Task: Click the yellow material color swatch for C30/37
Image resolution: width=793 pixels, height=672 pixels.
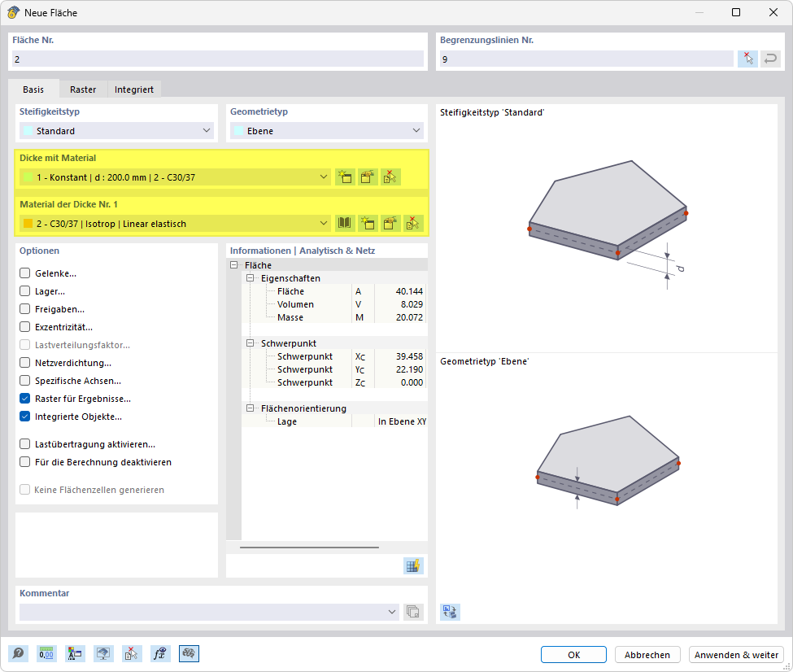Action: click(28, 224)
